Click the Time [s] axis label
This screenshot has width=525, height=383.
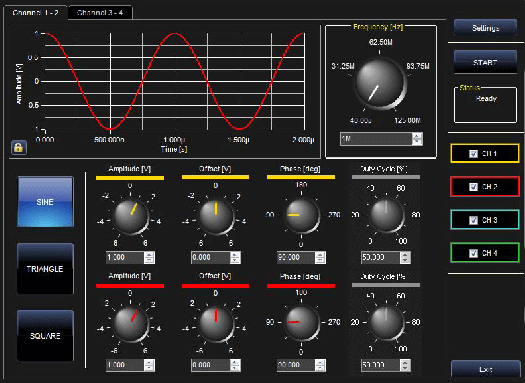pyautogui.click(x=174, y=149)
